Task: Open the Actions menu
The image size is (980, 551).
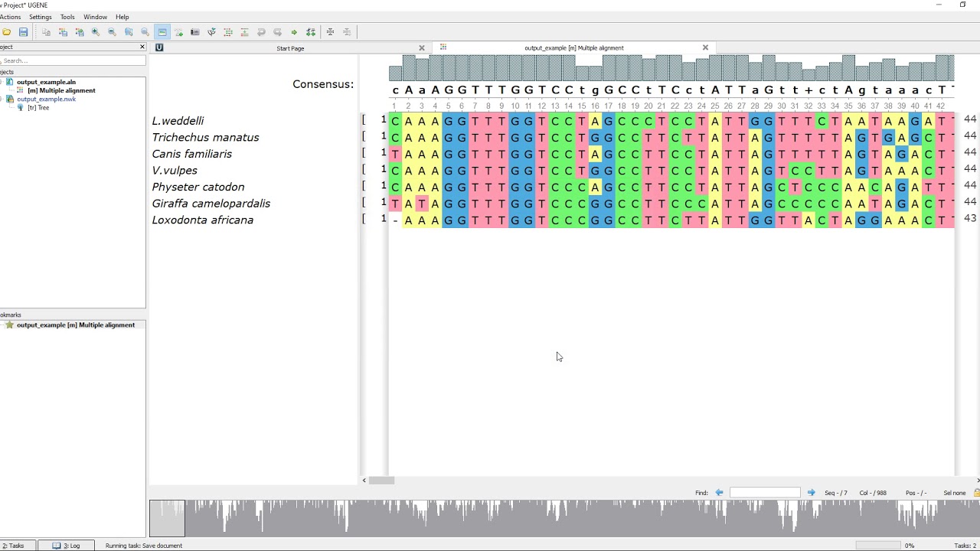Action: pyautogui.click(x=10, y=17)
